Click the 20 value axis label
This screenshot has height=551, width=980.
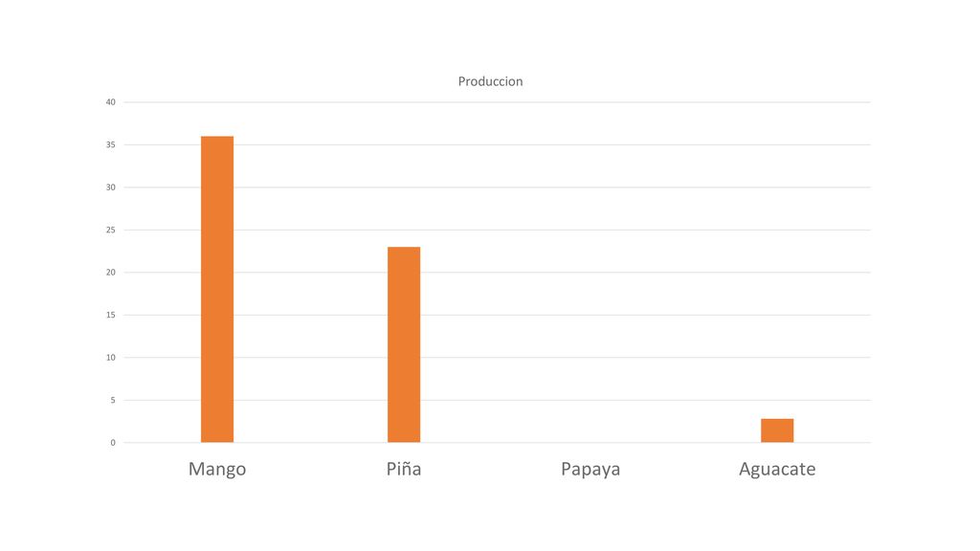coord(111,273)
